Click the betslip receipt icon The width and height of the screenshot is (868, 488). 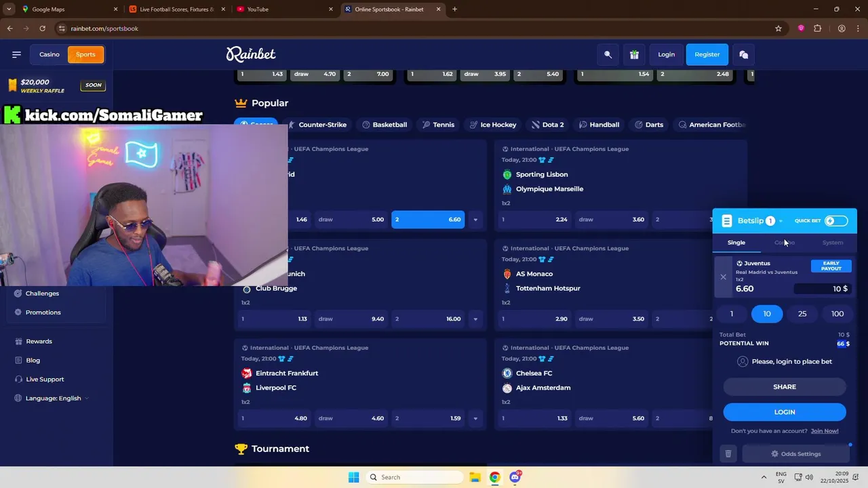(727, 221)
